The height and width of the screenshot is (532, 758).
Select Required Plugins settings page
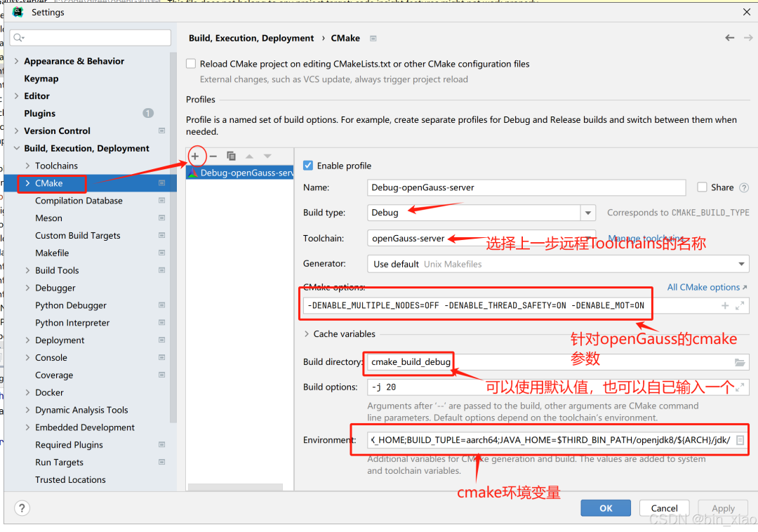point(69,444)
